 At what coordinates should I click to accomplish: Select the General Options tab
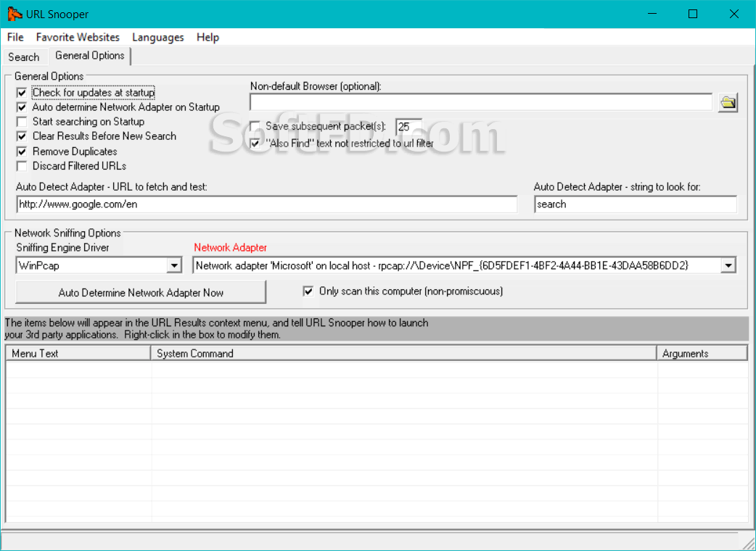[90, 55]
